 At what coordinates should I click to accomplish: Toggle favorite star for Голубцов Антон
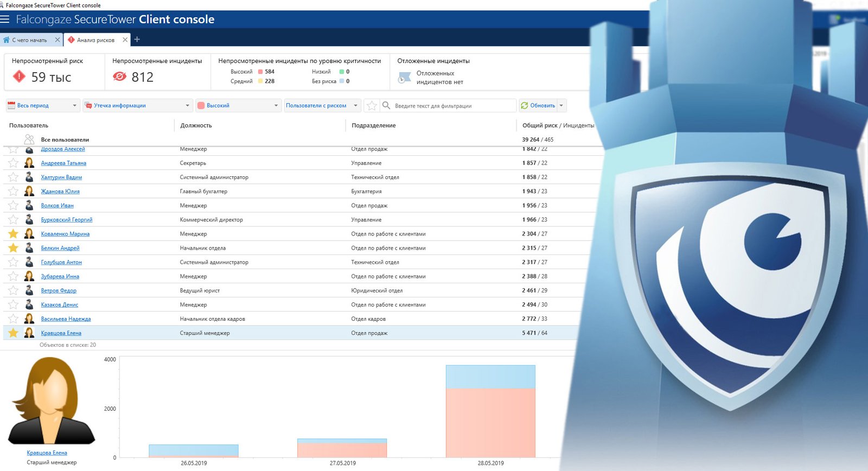click(x=13, y=262)
